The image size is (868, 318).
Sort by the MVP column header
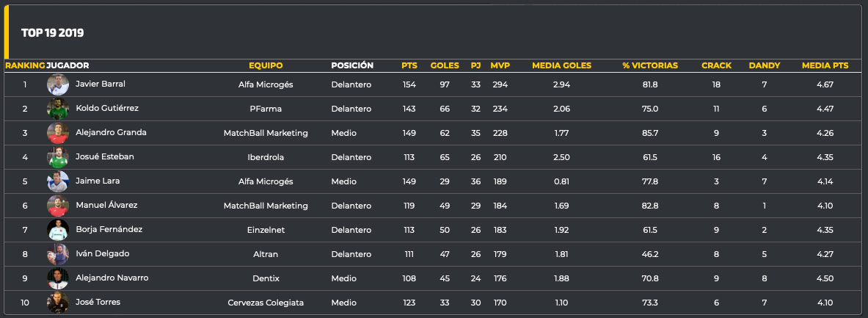(500, 65)
